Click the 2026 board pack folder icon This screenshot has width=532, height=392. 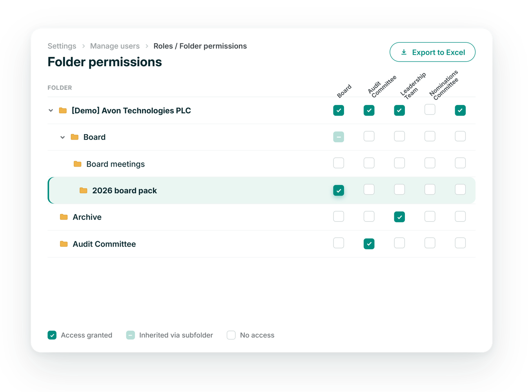(x=84, y=191)
